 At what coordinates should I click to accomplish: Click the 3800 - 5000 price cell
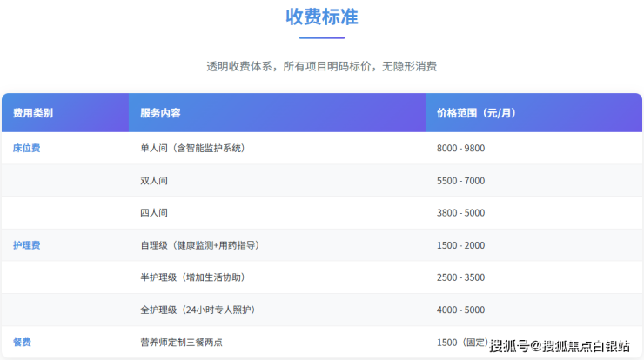pos(460,213)
